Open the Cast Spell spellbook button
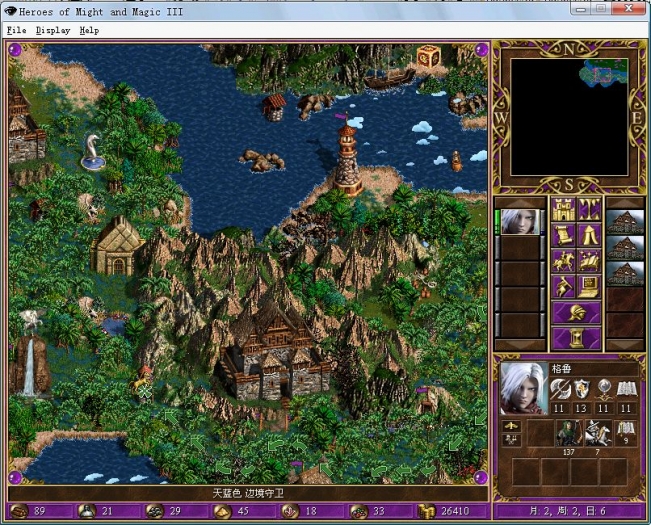 tap(589, 261)
